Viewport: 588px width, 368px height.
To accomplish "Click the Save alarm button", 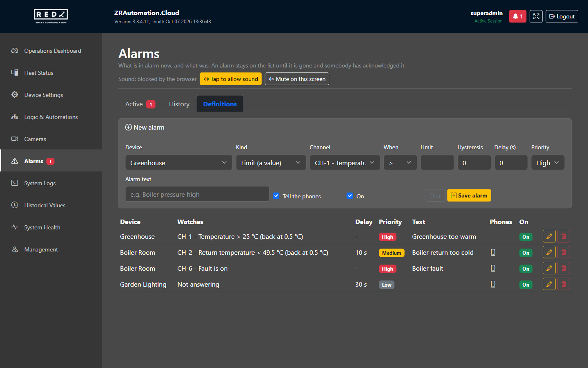I will point(469,195).
